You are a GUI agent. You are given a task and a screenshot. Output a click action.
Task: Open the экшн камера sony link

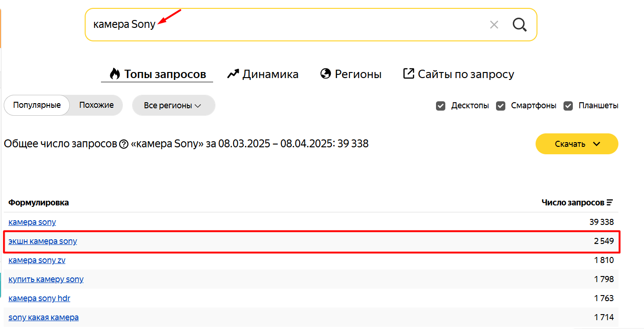click(43, 241)
